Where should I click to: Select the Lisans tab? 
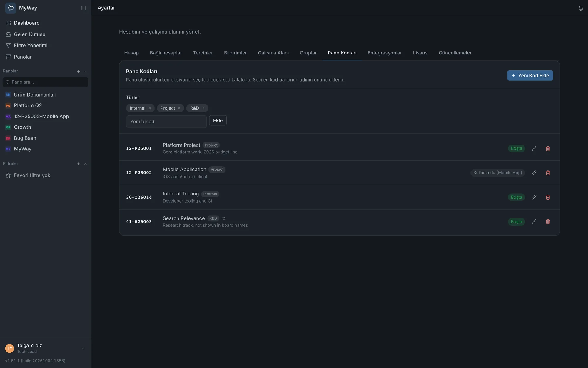click(x=420, y=53)
